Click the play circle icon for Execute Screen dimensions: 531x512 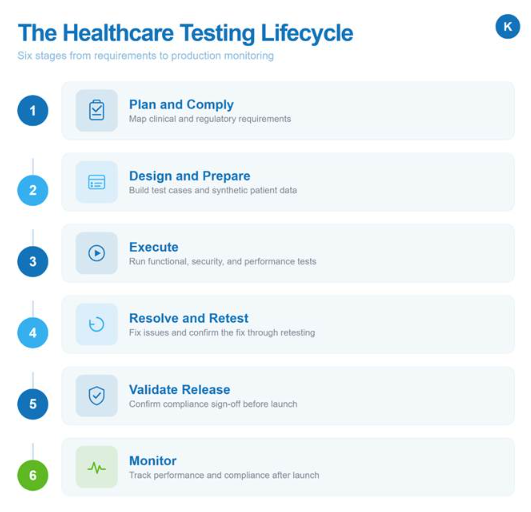pos(97,253)
